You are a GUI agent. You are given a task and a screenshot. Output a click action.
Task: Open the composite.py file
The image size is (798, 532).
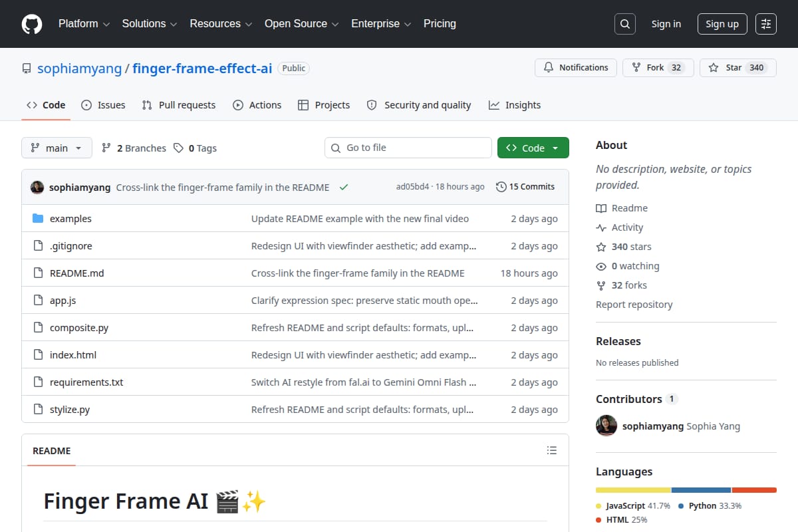[79, 328]
